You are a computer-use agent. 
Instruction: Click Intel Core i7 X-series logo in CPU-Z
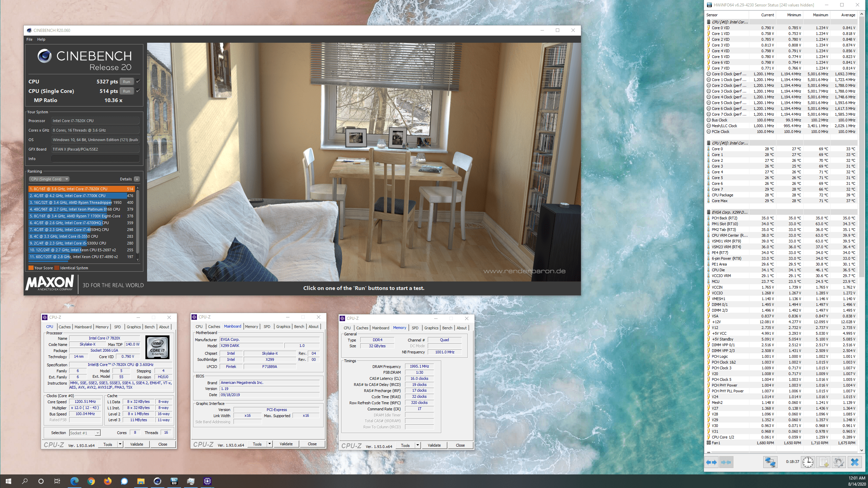157,347
